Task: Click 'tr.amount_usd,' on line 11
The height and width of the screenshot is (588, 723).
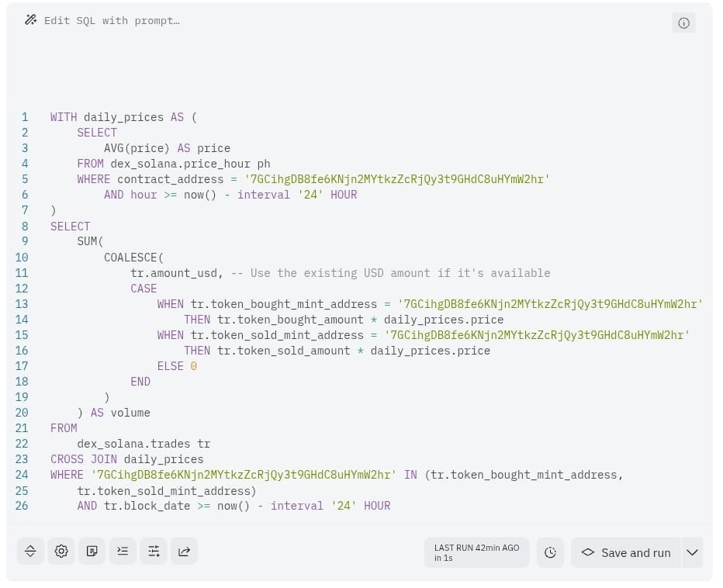Action: [177, 273]
